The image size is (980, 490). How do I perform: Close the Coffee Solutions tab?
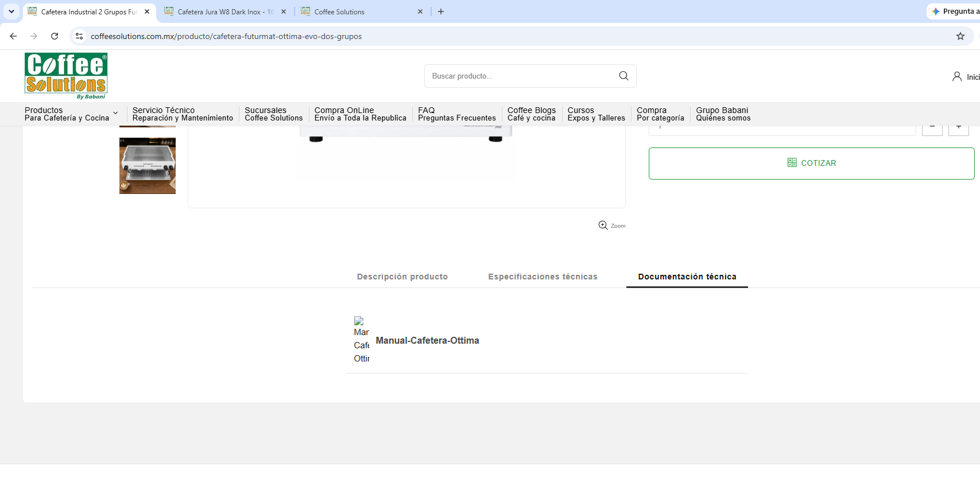pyautogui.click(x=420, y=11)
